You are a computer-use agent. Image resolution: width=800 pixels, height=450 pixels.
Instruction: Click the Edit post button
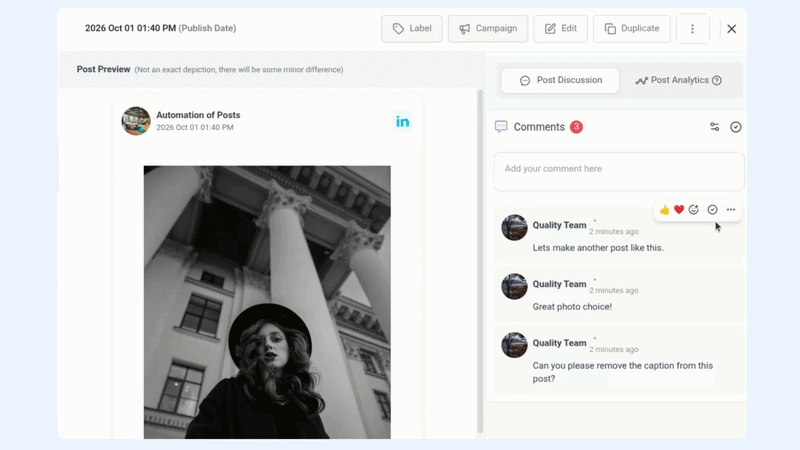click(x=560, y=29)
